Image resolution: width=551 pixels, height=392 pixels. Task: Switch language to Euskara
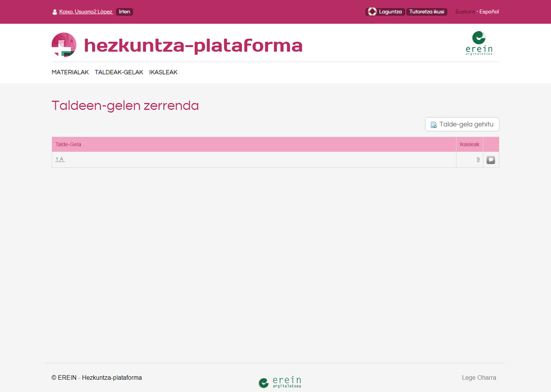coord(465,12)
